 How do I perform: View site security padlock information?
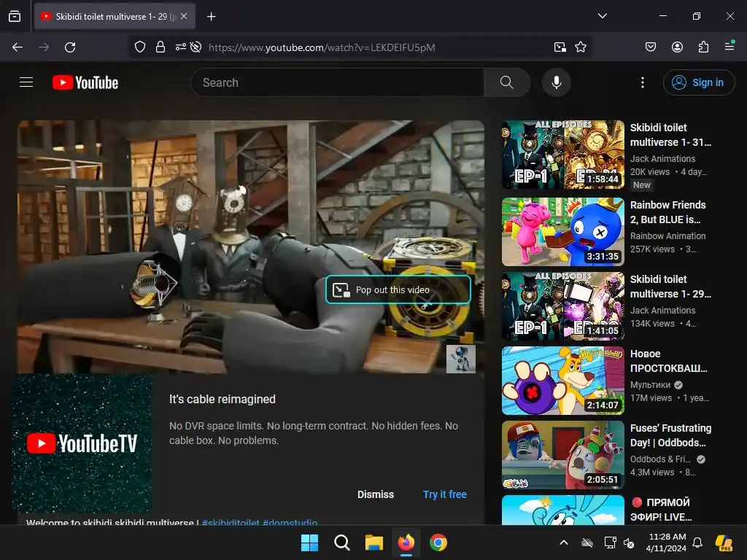click(160, 47)
